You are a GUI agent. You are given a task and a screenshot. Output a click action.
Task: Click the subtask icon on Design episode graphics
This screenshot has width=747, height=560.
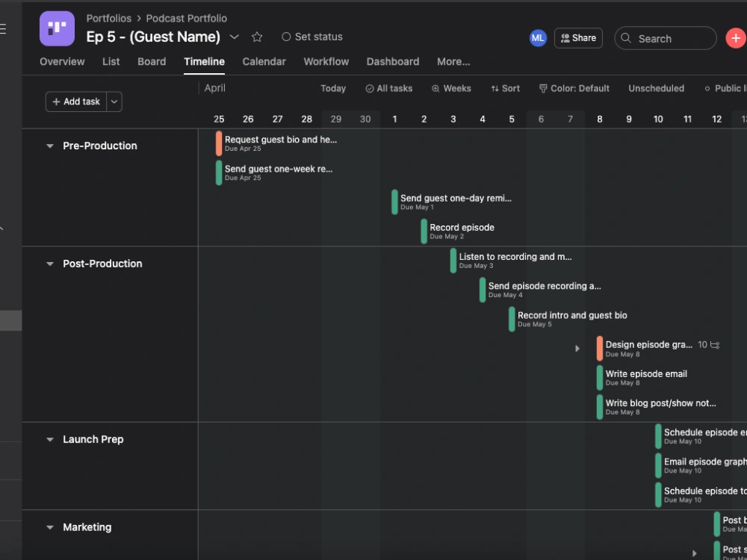point(713,345)
